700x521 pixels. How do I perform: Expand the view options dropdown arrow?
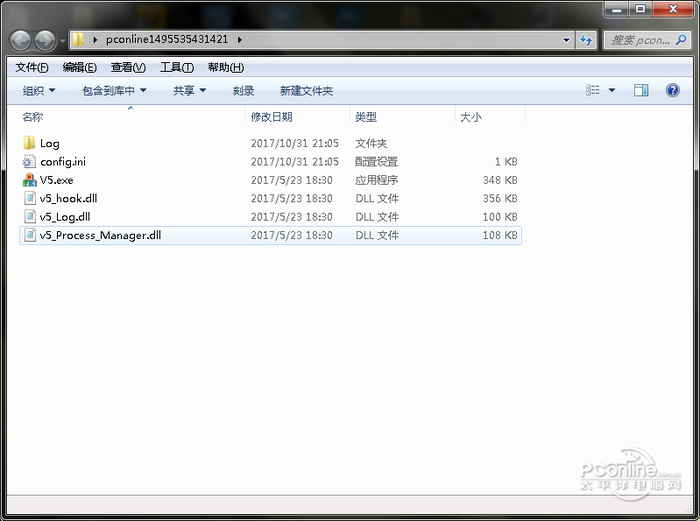pos(612,91)
